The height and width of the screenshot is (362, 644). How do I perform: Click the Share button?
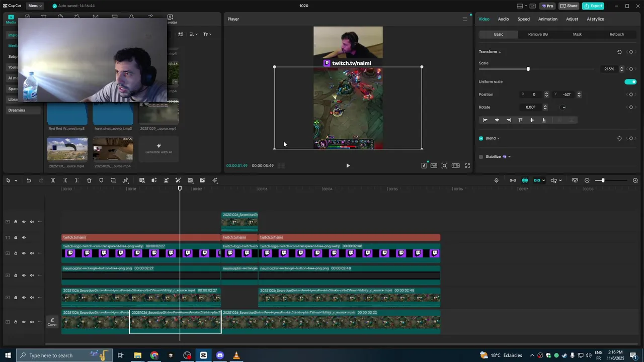tap(569, 6)
